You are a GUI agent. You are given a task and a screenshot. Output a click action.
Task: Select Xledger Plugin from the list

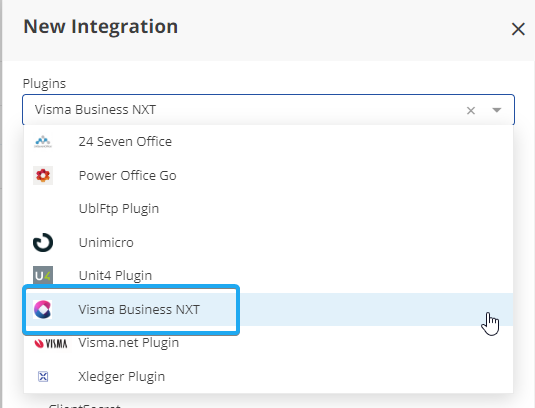(x=268, y=376)
